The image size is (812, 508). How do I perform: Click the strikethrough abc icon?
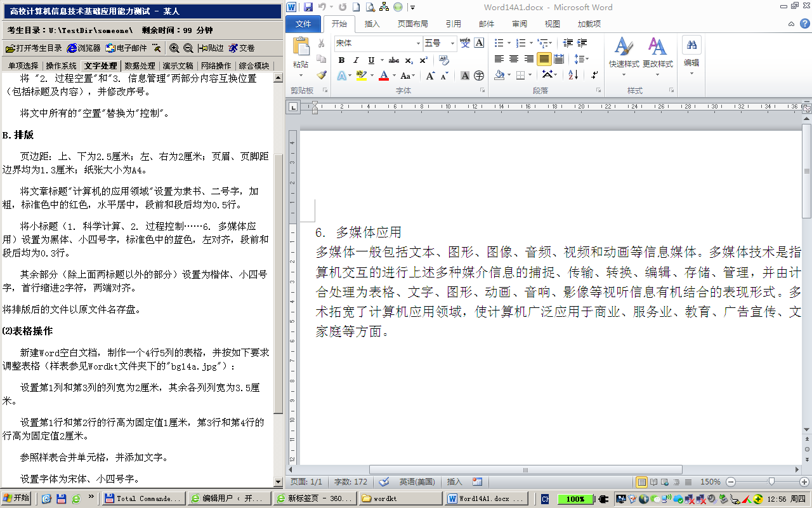point(394,60)
